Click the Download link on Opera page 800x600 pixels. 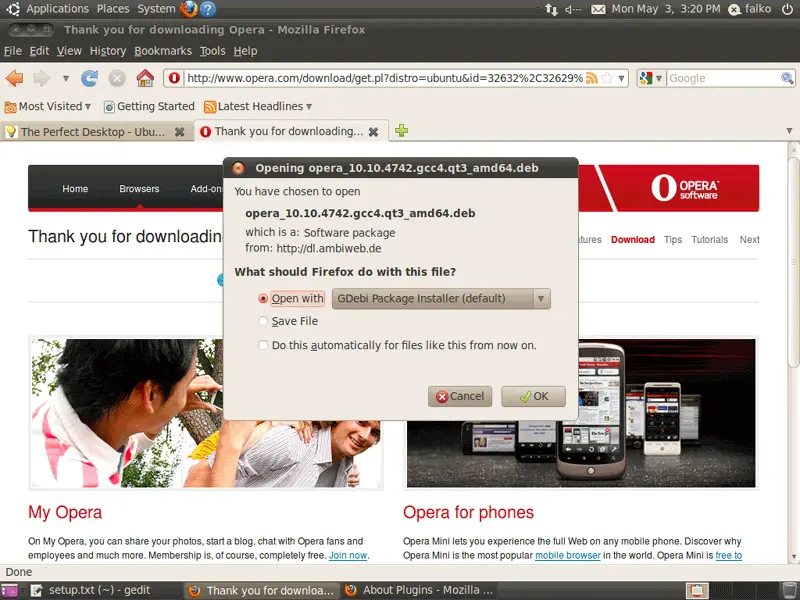tap(633, 240)
